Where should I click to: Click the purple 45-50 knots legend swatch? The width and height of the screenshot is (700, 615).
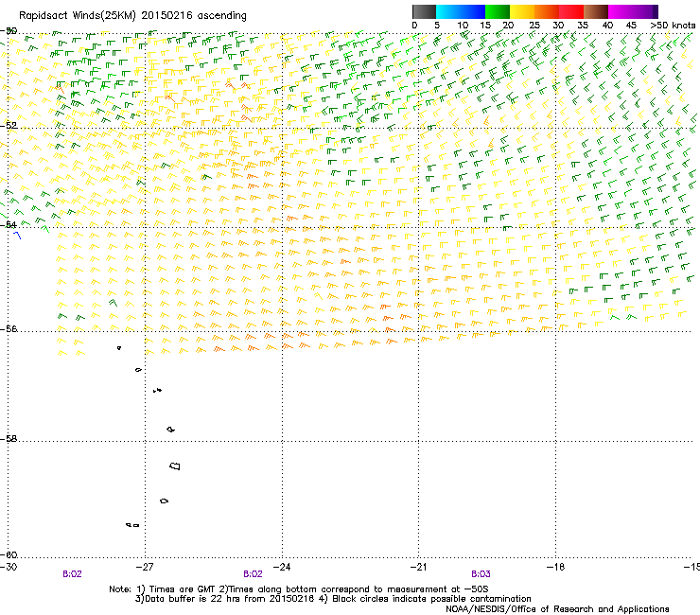[x=645, y=11]
